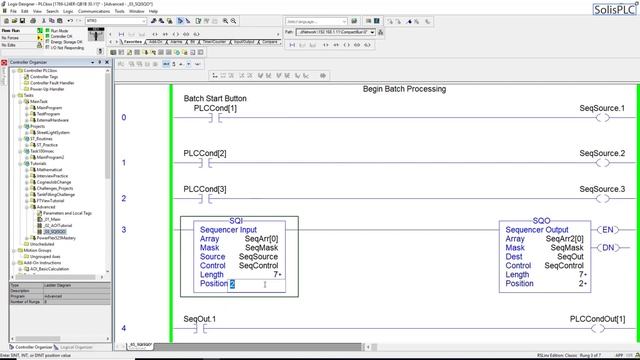Open the Communications menu
This screenshot has height=360, width=640.
point(94,11)
